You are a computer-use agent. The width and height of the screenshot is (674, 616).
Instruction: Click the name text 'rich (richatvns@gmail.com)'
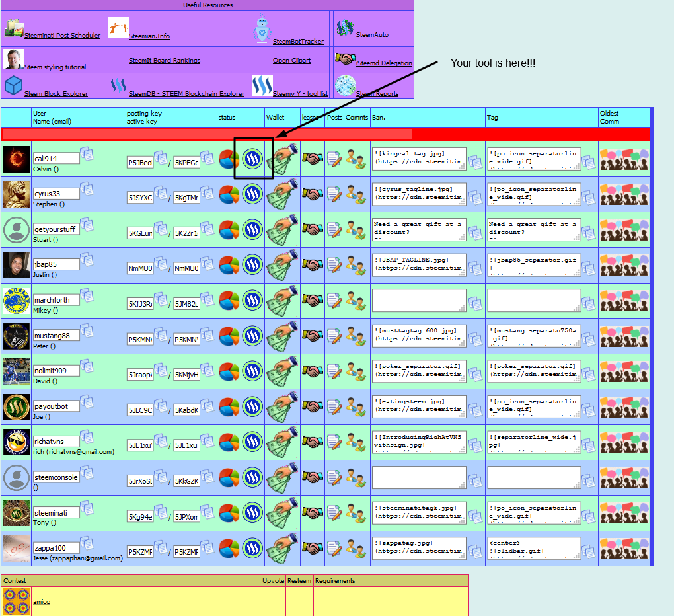tap(74, 452)
